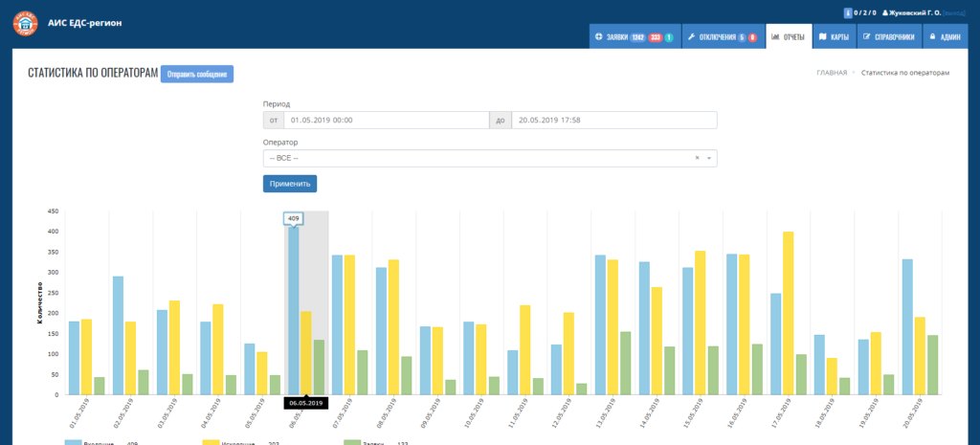
Task: Click the Период field label
Action: pyautogui.click(x=277, y=104)
